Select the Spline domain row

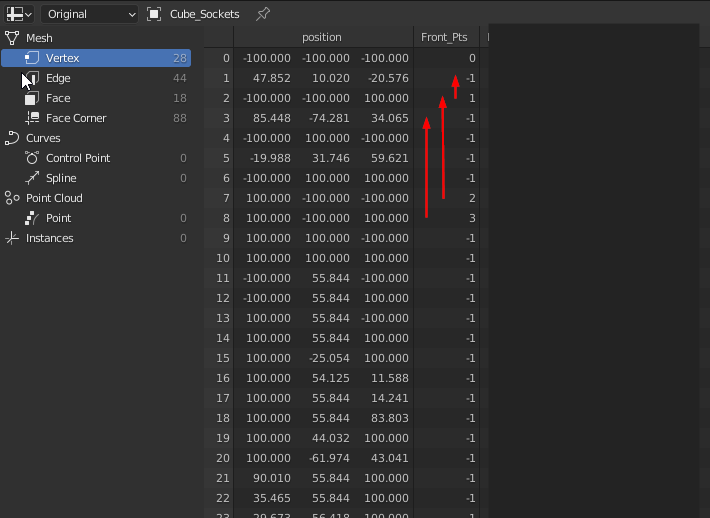(96, 178)
